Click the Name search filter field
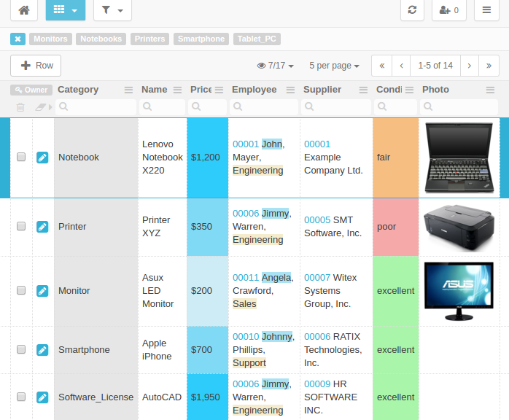Screen dimensions: 509x420 point(163,106)
